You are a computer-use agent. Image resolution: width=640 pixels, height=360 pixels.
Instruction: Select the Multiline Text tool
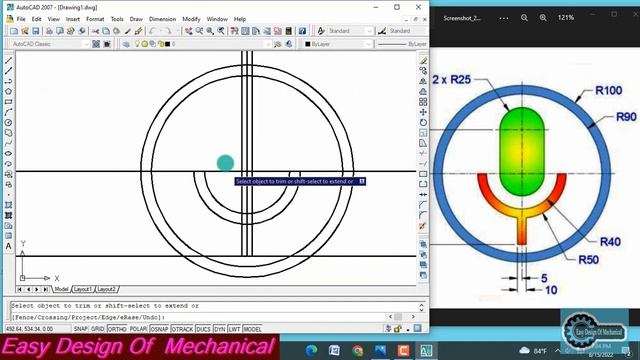(x=8, y=246)
